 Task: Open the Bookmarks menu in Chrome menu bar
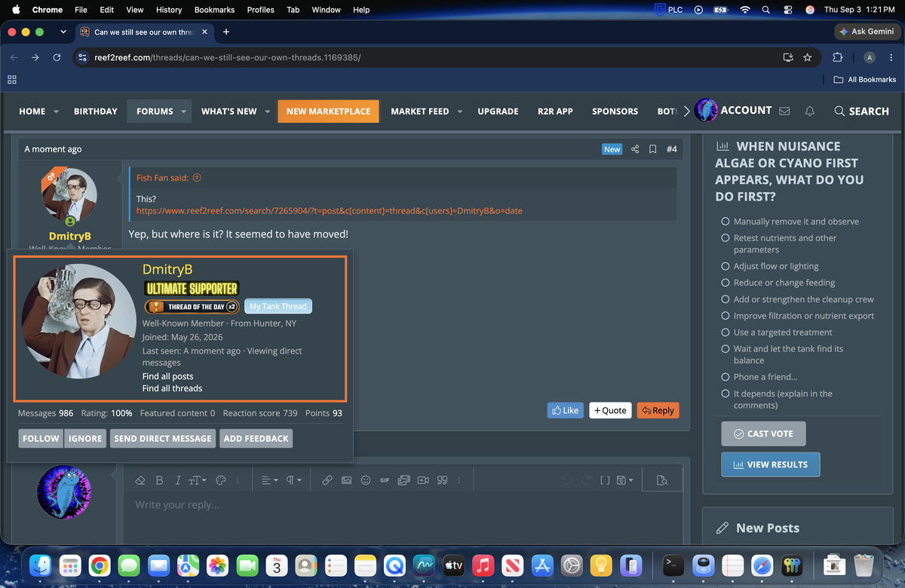point(214,10)
